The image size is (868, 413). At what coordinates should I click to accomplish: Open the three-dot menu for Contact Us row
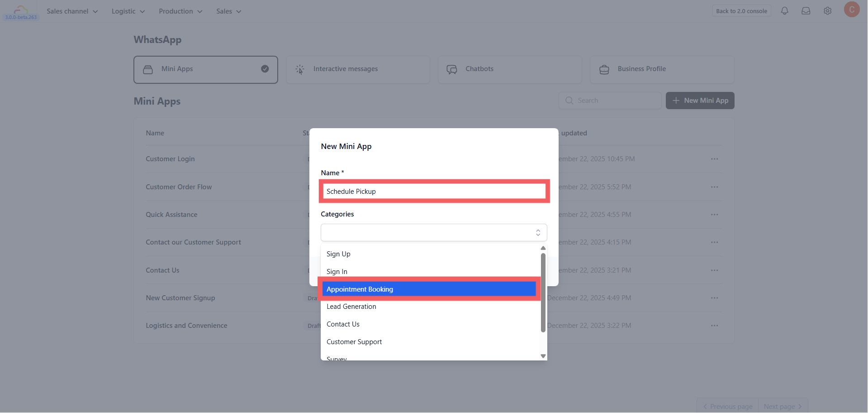pos(714,270)
